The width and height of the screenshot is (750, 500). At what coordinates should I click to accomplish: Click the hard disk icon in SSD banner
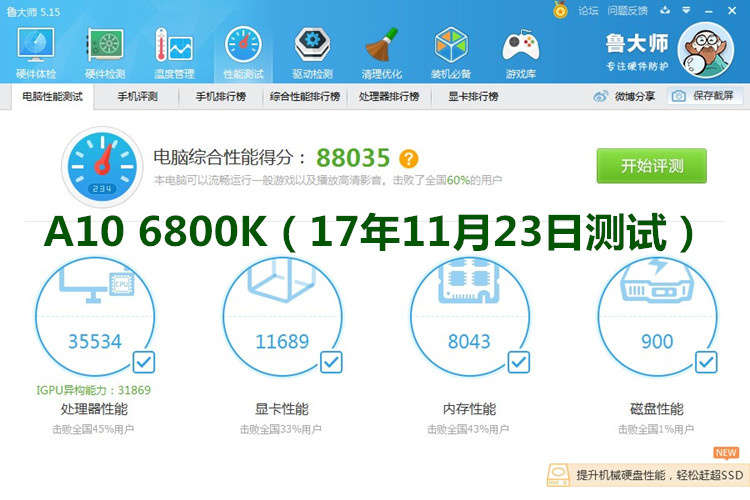[558, 475]
